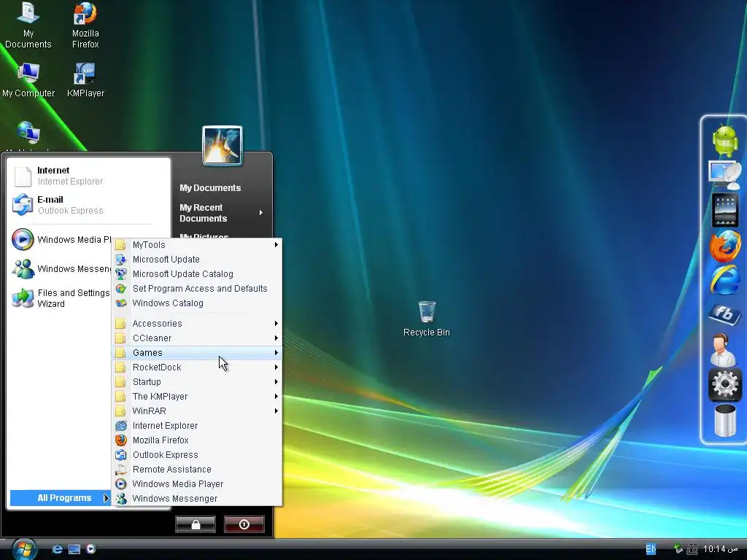
Task: Click the Windows Start orb
Action: [x=24, y=549]
